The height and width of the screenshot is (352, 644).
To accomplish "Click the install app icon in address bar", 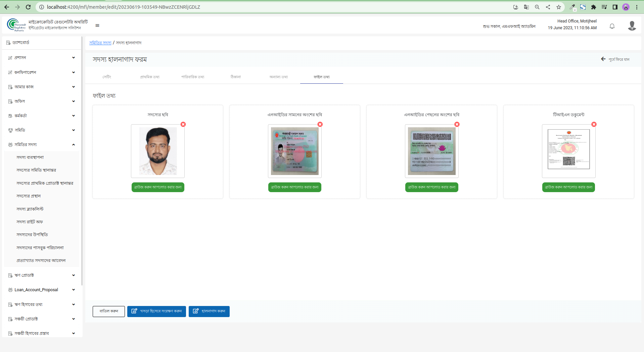I will click(516, 7).
